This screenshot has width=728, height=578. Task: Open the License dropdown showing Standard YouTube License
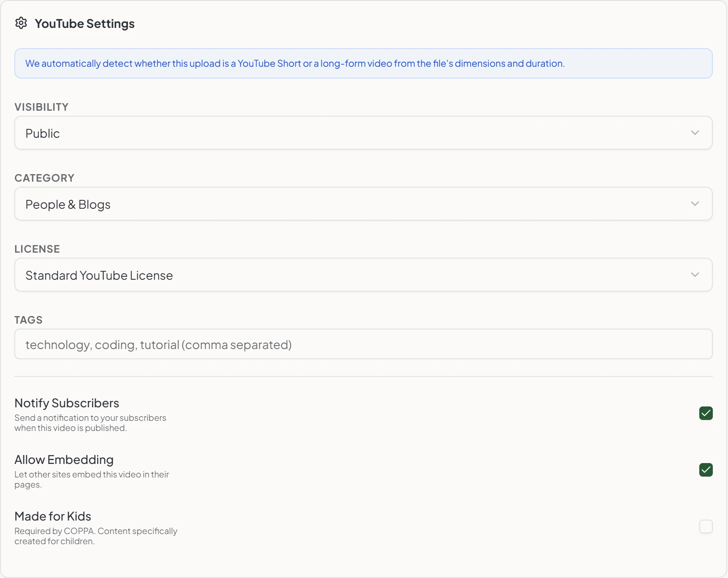click(364, 275)
